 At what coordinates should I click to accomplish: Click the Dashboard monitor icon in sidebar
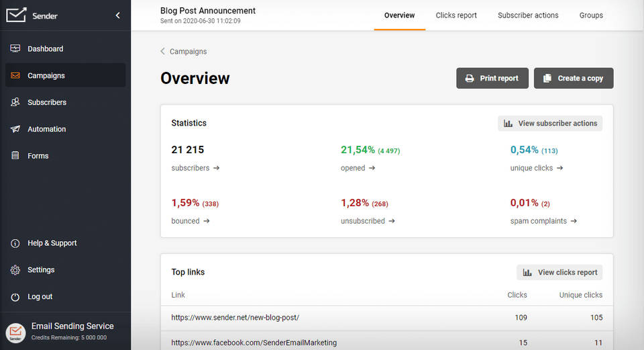[15, 49]
